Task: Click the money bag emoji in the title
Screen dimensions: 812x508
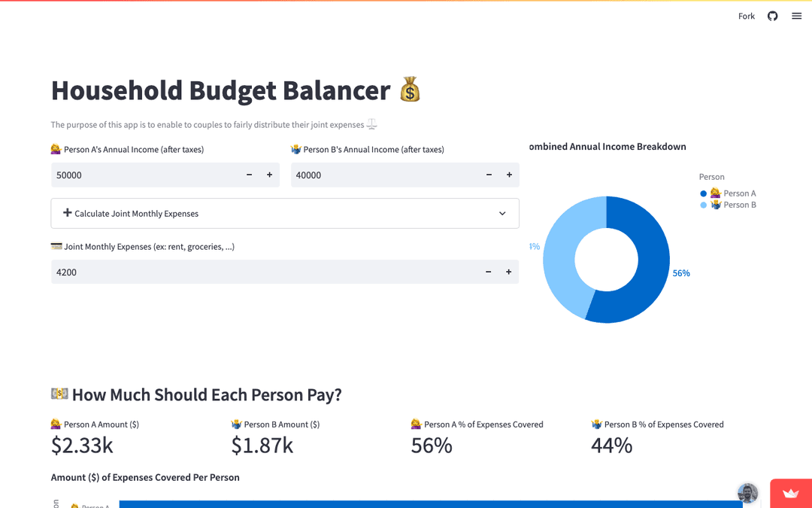Action: tap(410, 90)
